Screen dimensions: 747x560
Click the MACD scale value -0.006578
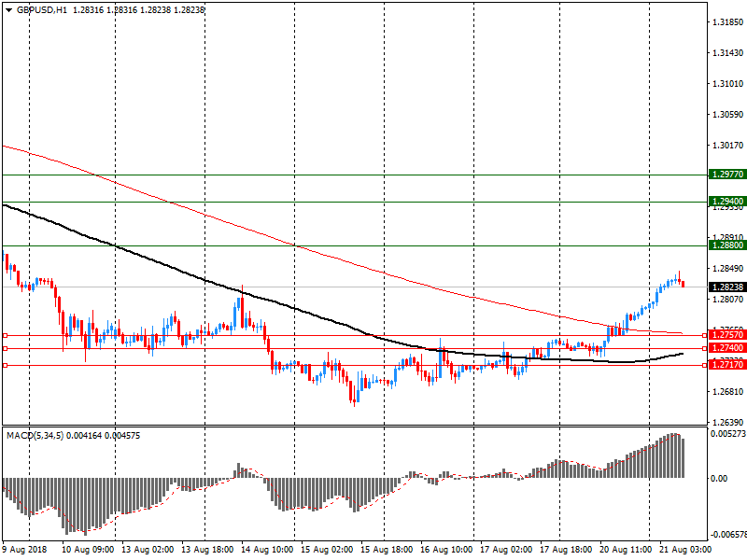pos(728,535)
